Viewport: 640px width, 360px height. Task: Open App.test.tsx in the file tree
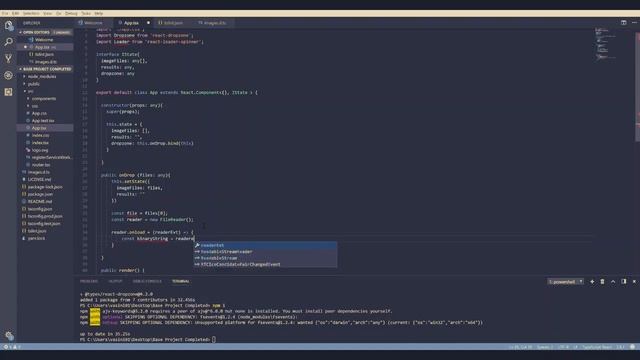tap(43, 120)
